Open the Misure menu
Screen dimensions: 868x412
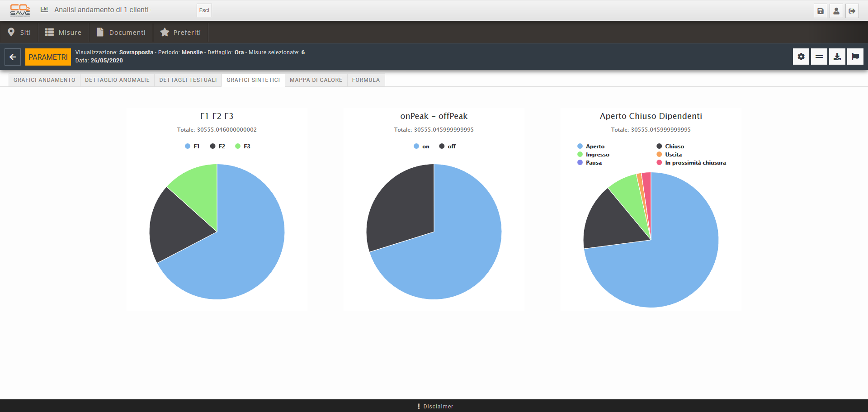pos(63,32)
